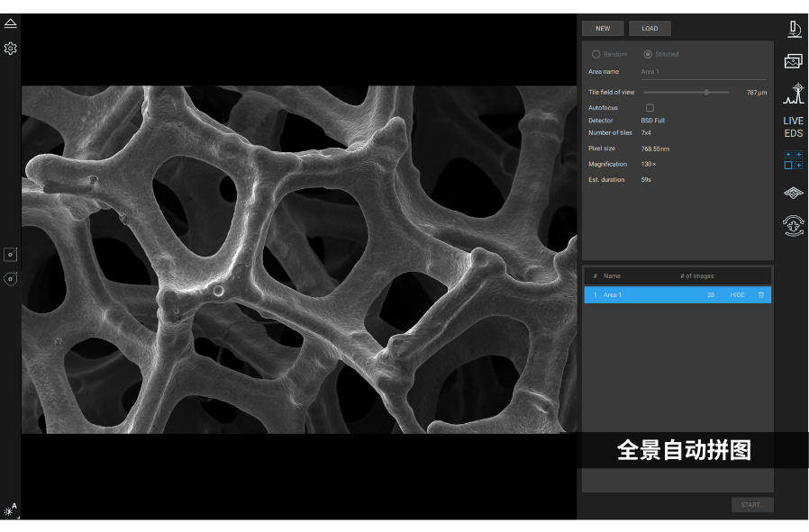Click the eject sample icon
809x532 pixels.
click(11, 23)
